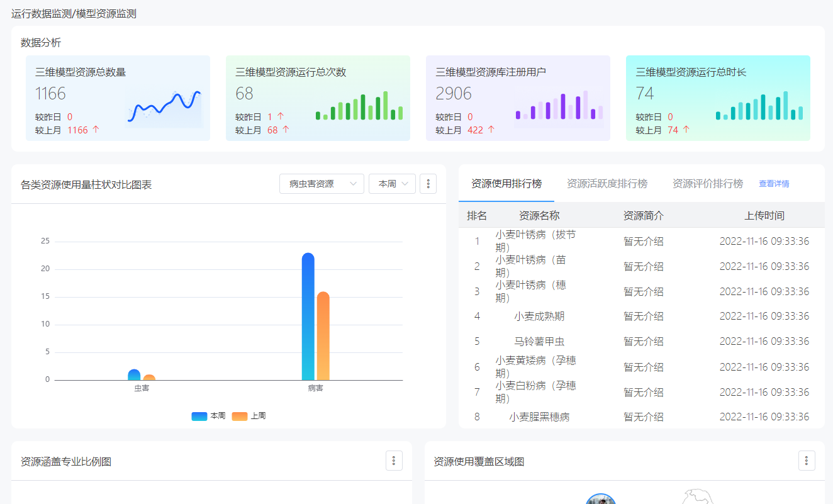Click the 上传时间 column header
The height and width of the screenshot is (504, 833).
pos(764,216)
